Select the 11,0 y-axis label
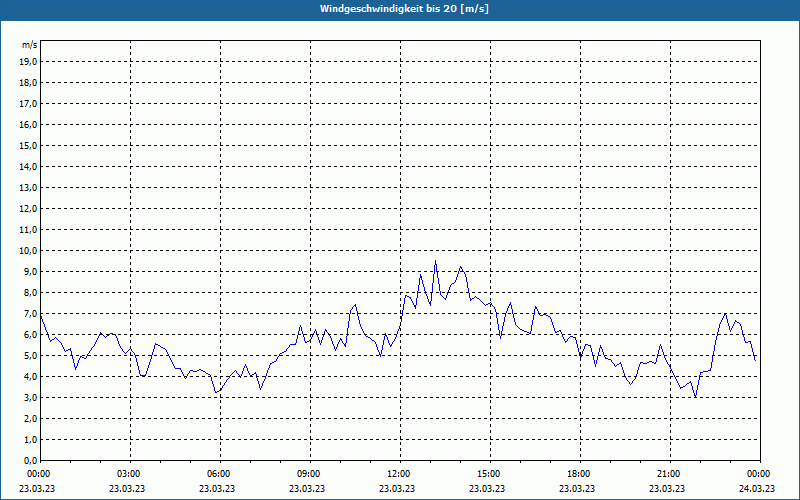The image size is (800, 500). coord(28,230)
